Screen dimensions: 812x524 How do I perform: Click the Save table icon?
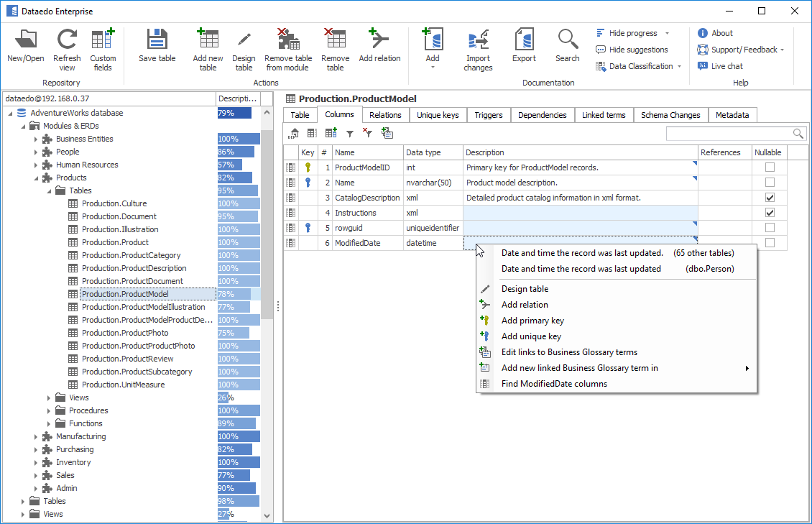157,40
